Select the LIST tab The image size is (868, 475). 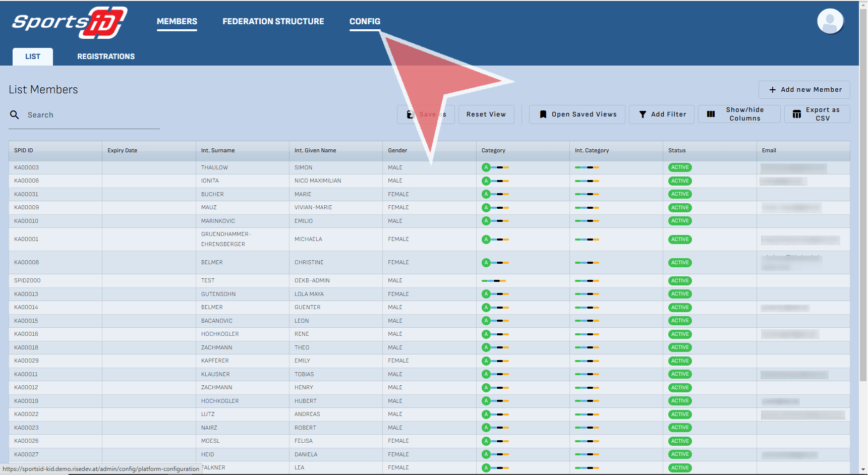(33, 56)
